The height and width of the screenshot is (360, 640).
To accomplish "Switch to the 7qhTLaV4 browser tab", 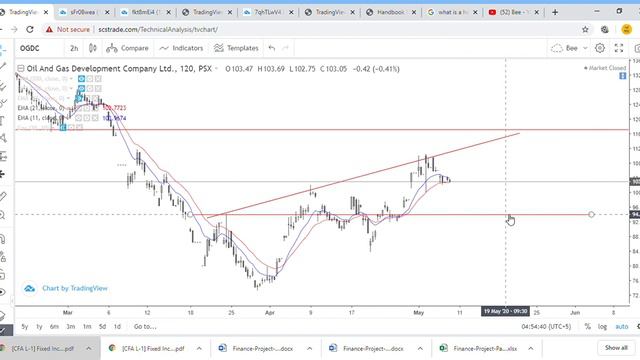I will point(268,12).
